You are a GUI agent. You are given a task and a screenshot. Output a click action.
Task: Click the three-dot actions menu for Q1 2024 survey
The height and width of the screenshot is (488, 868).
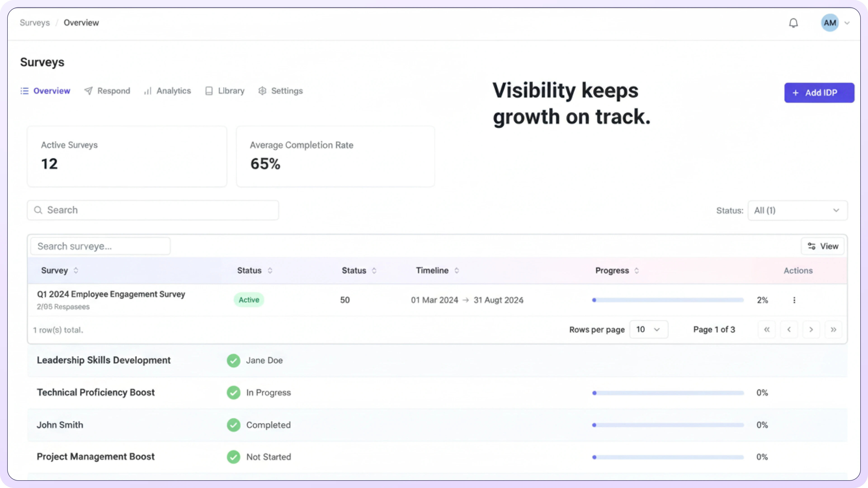(794, 300)
